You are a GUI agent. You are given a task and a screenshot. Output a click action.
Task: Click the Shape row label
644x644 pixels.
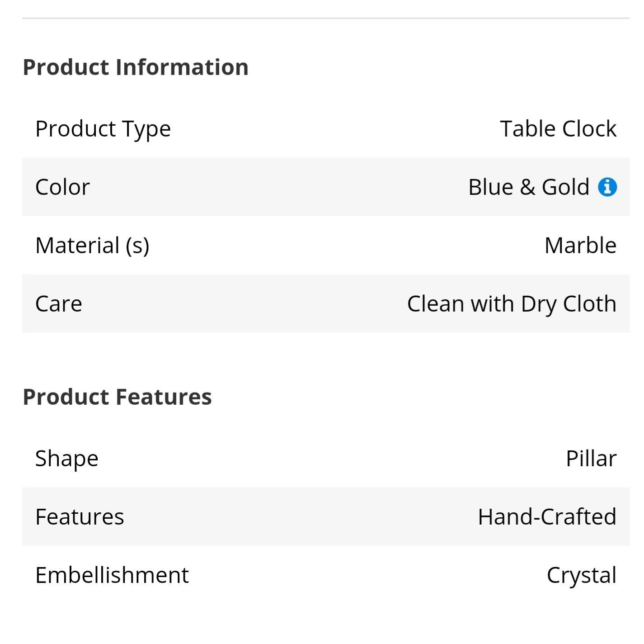pyautogui.click(x=67, y=459)
